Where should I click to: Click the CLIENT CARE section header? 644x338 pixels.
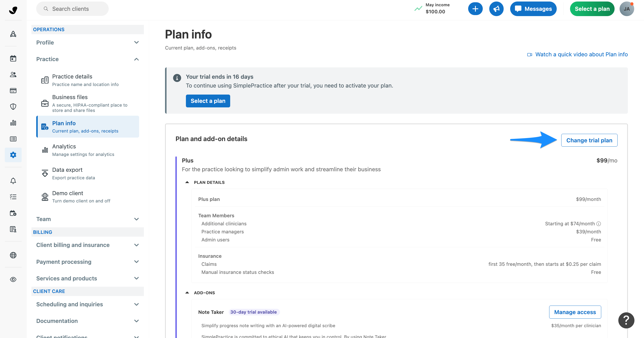click(x=88, y=291)
